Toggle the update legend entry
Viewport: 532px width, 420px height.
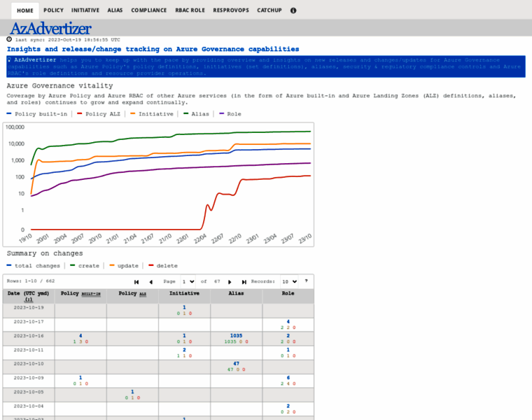click(124, 265)
